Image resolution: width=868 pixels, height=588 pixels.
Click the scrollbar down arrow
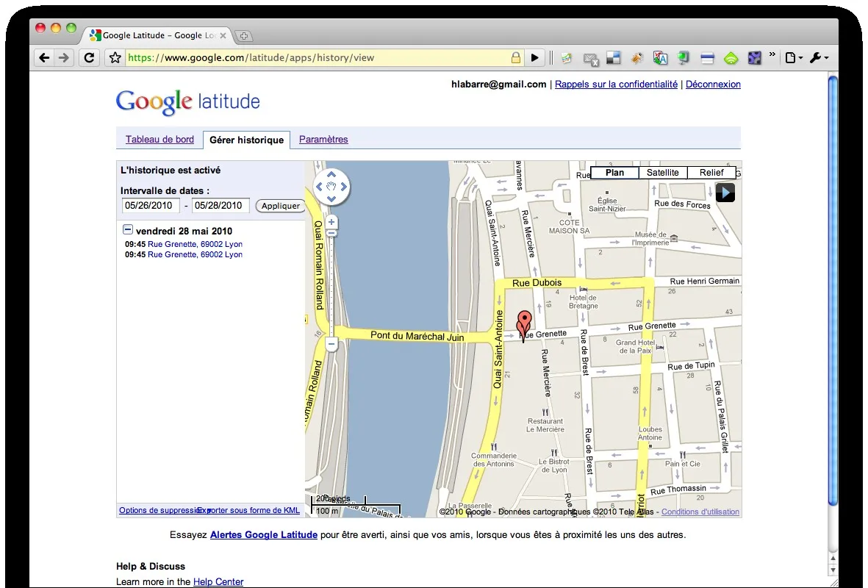pyautogui.click(x=833, y=570)
